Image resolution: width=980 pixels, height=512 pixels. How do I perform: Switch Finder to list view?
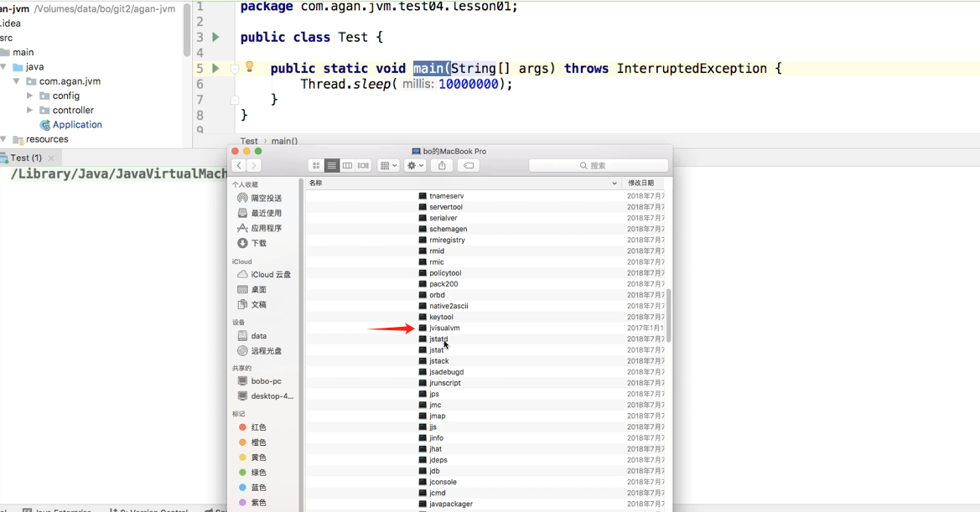pyautogui.click(x=332, y=165)
